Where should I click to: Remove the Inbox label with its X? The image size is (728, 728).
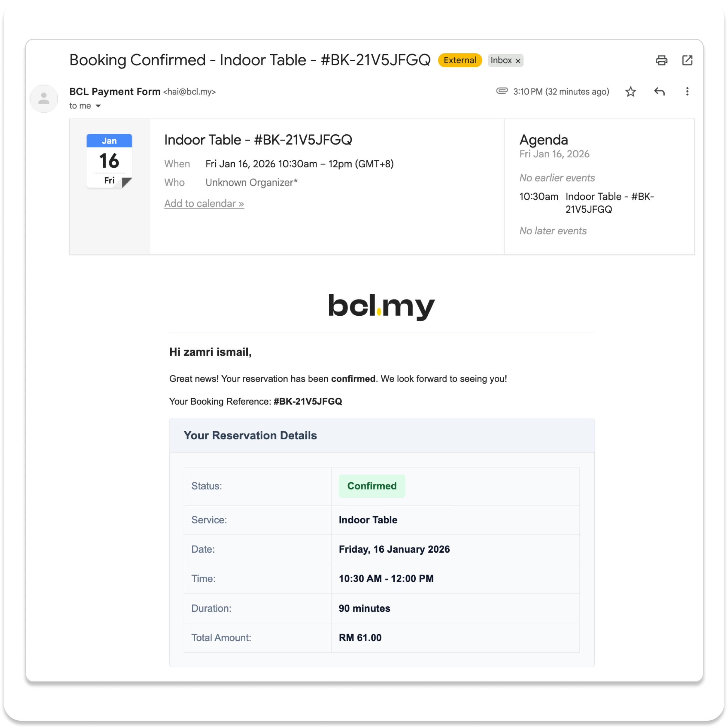pyautogui.click(x=518, y=61)
